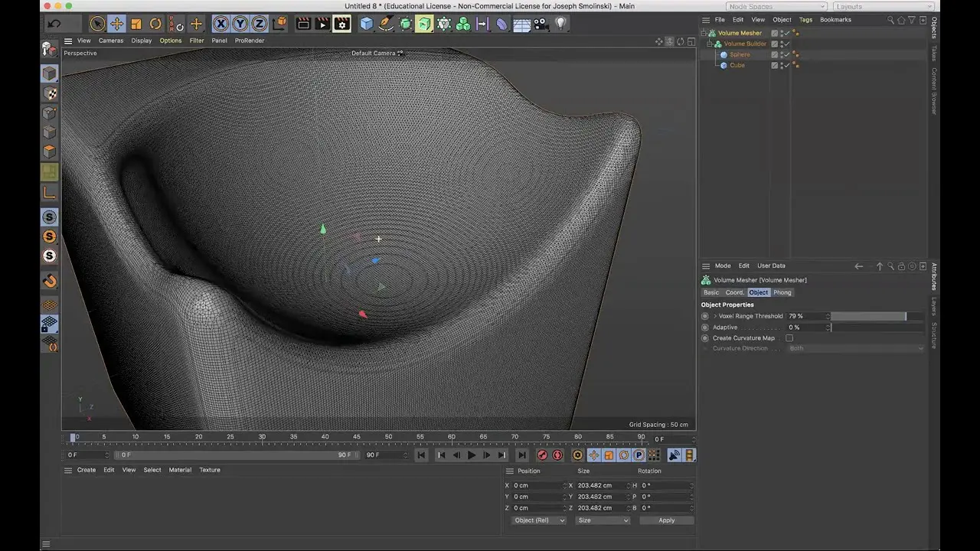Expand Voxel Range Threshold parameter
The image size is (980, 551).
point(715,316)
